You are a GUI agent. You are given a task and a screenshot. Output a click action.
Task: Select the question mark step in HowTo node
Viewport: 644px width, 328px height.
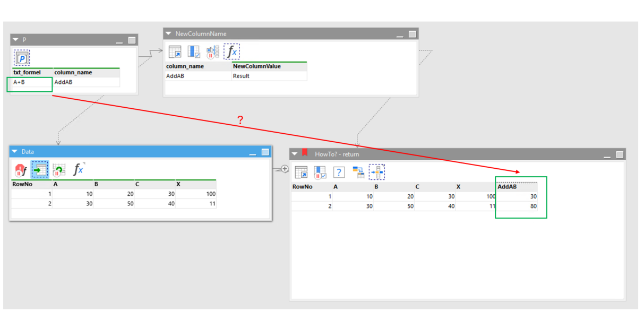point(339,172)
